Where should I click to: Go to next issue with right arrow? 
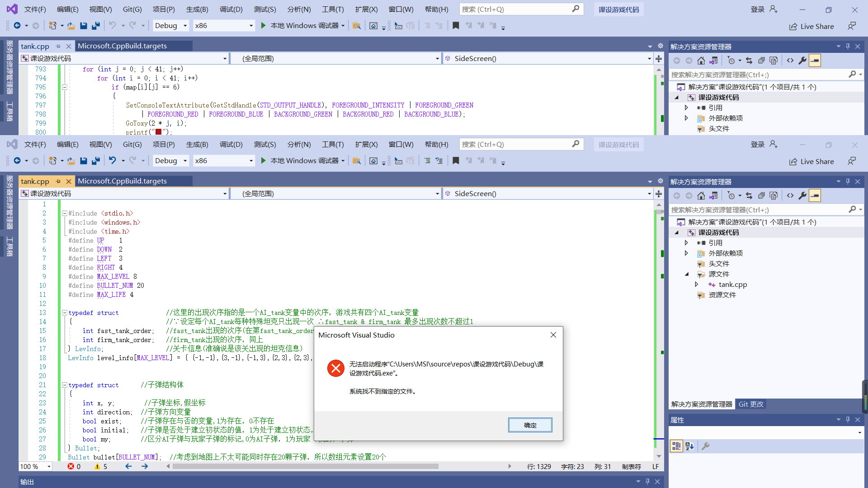(x=145, y=467)
